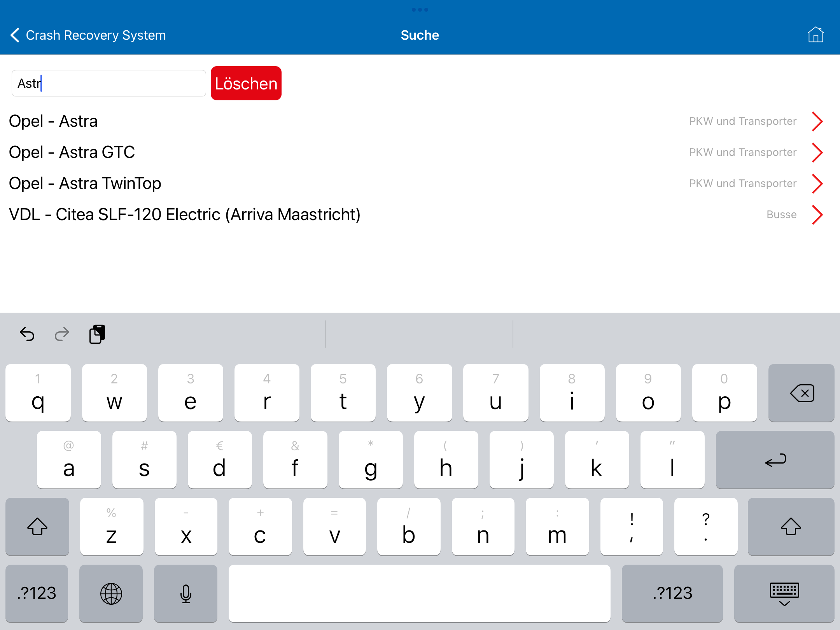Tap the question mark and period key
840x630 pixels.
tap(706, 527)
